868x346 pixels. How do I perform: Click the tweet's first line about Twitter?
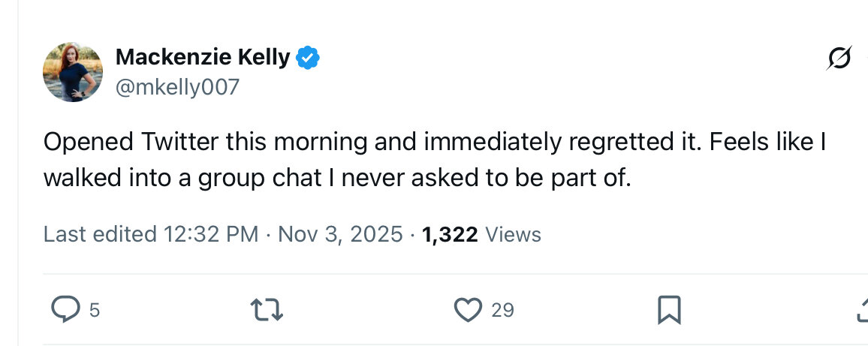click(x=434, y=142)
